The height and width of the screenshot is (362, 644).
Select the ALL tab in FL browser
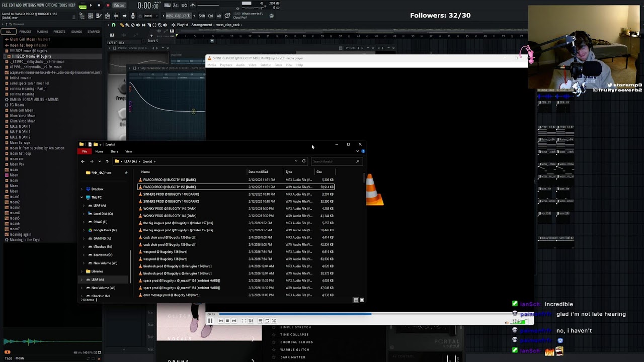click(8, 32)
